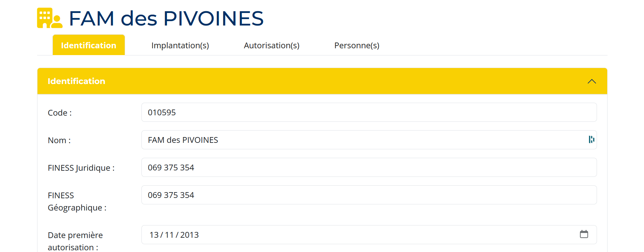Edit the FINESS Juridique input field
644x252 pixels.
[x=369, y=168]
